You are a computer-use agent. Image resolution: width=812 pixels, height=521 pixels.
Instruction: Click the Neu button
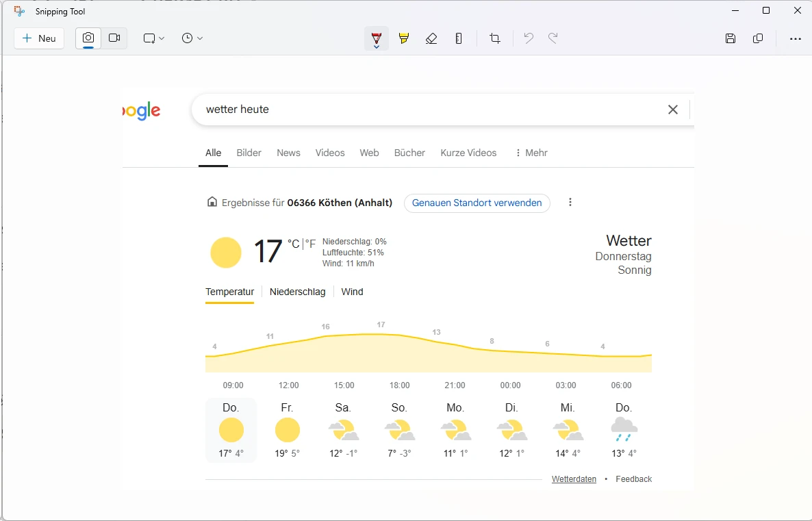(x=39, y=38)
